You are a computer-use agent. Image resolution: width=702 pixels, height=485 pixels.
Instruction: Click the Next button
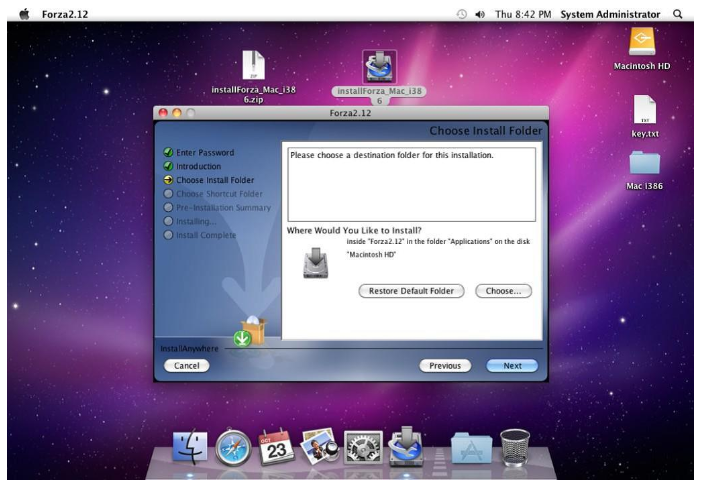tap(512, 365)
